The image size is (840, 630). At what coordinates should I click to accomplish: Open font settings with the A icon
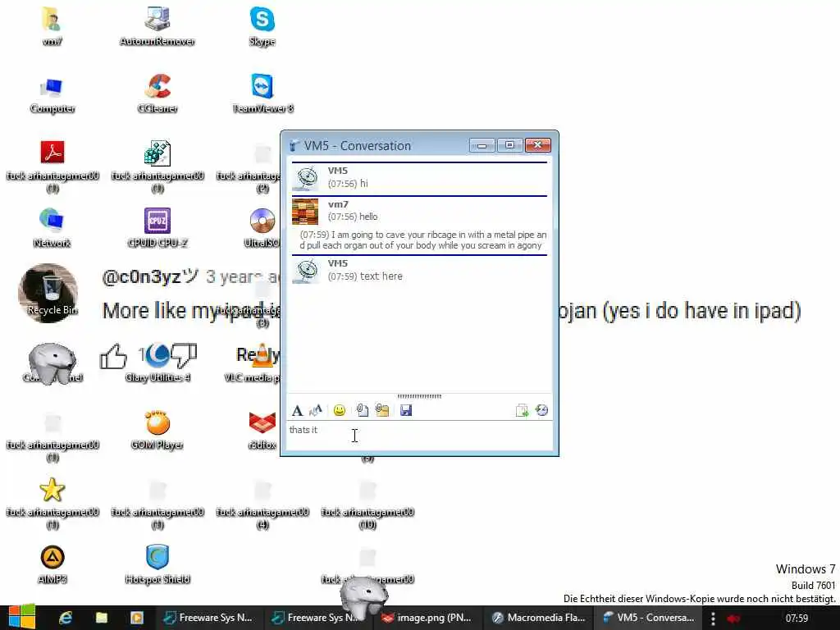(x=297, y=410)
